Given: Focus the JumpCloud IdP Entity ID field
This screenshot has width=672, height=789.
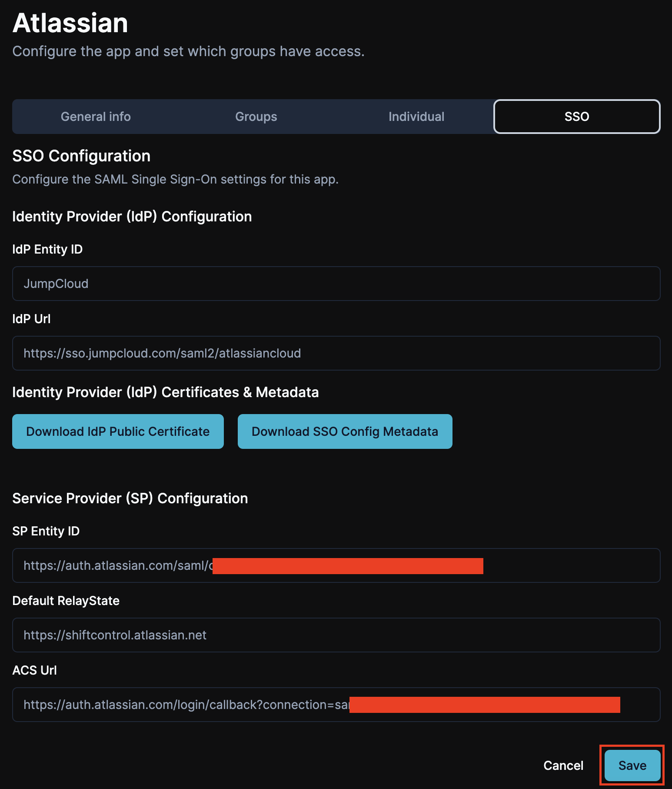Looking at the screenshot, I should (x=336, y=284).
